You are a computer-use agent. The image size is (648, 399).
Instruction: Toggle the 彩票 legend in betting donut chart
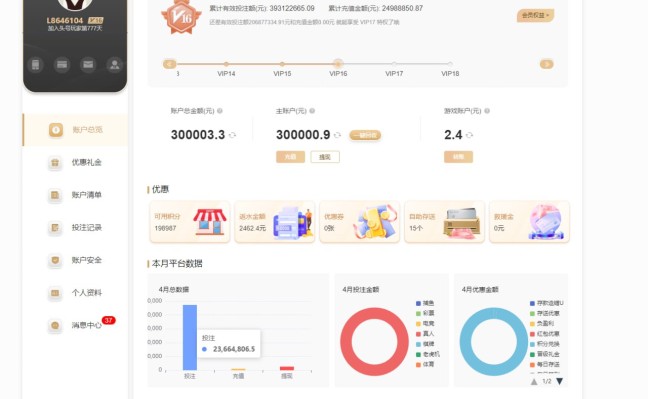point(425,313)
